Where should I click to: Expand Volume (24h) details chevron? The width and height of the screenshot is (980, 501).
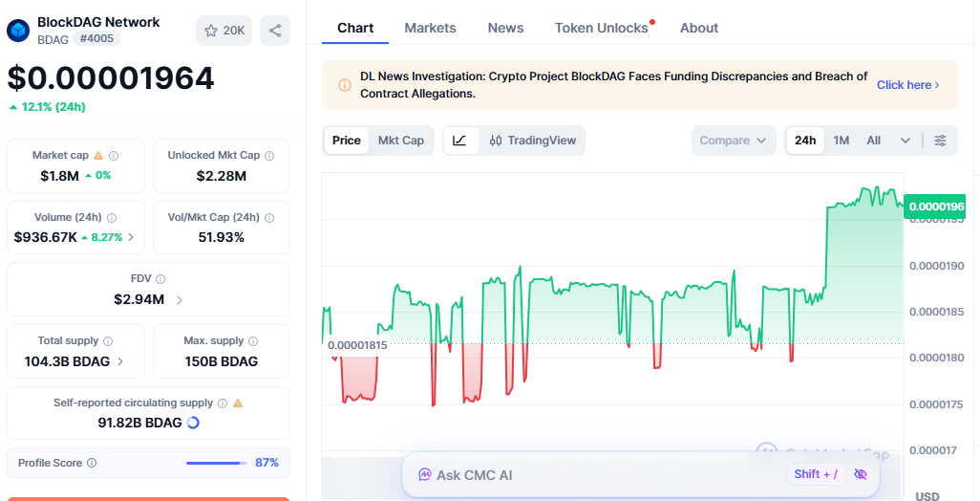point(131,237)
